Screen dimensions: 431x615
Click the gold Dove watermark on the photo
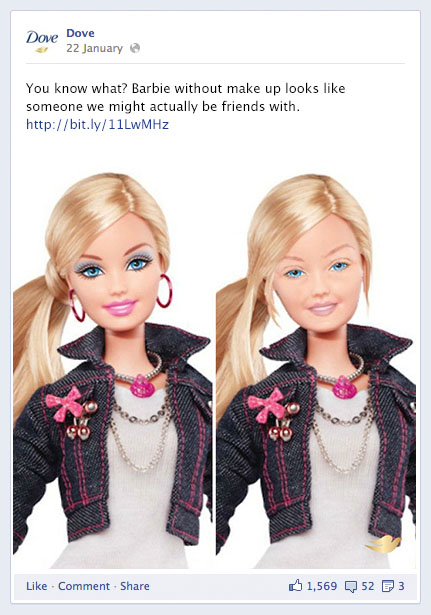[x=382, y=544]
